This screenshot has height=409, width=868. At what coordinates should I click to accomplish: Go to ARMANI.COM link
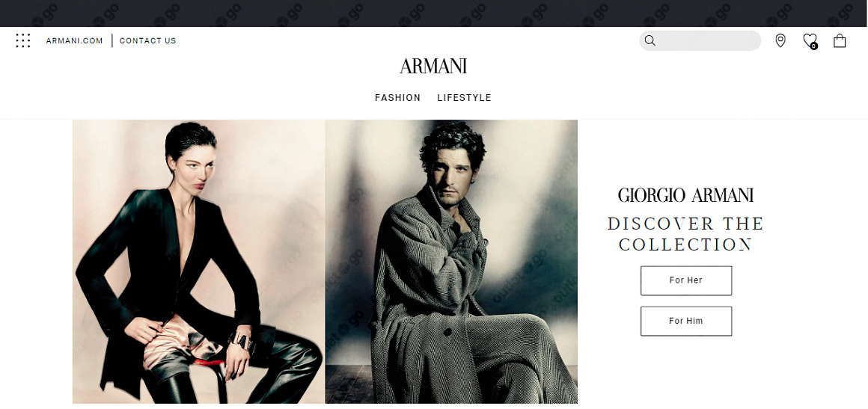(74, 41)
